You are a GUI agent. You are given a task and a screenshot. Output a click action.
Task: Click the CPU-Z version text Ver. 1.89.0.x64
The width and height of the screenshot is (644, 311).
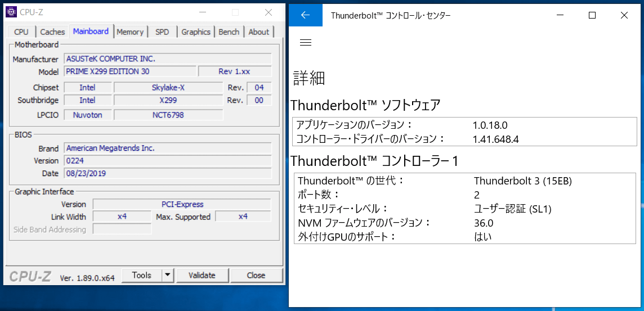(87, 278)
